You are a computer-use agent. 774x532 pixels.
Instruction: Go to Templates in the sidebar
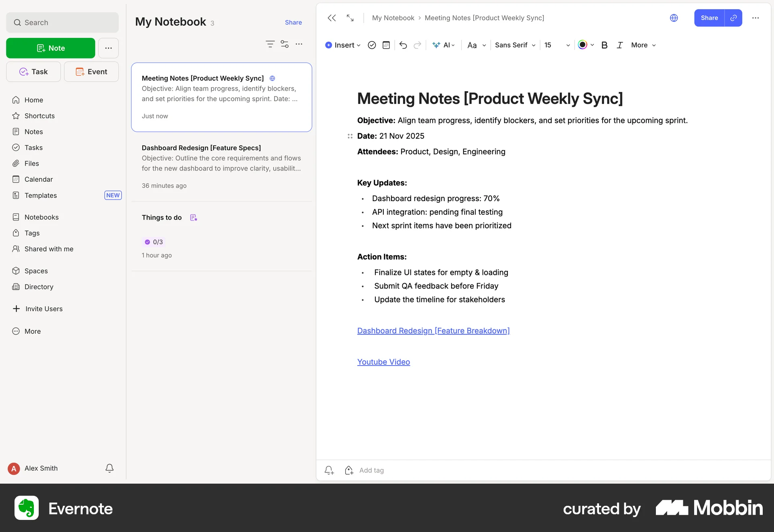(40, 195)
